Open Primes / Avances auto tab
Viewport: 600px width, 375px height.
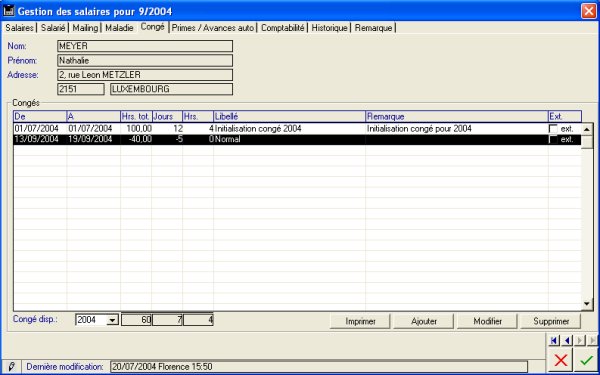(x=213, y=28)
